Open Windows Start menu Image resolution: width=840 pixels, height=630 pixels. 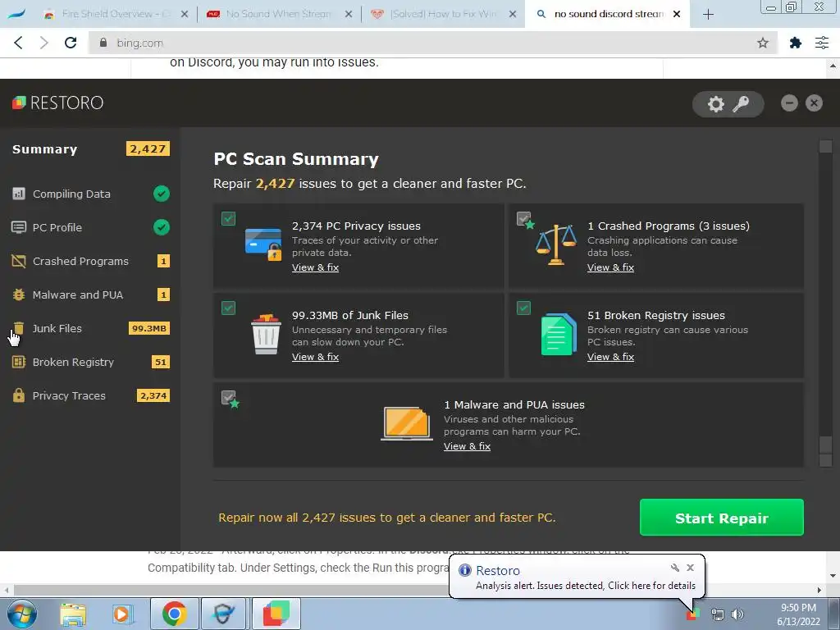[22, 614]
